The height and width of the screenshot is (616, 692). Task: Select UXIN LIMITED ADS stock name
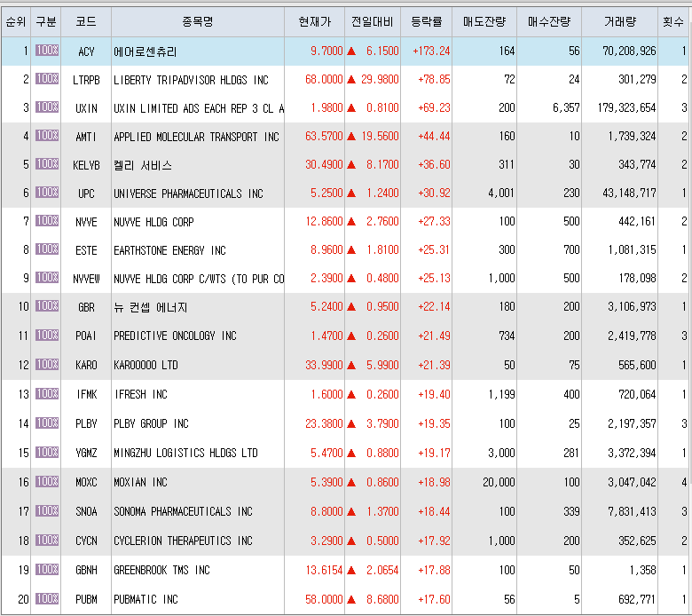click(199, 108)
